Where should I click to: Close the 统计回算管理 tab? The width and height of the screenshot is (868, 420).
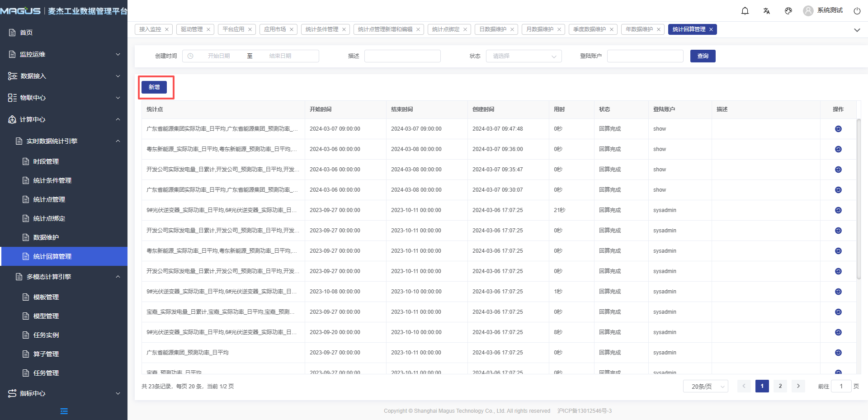coord(711,29)
